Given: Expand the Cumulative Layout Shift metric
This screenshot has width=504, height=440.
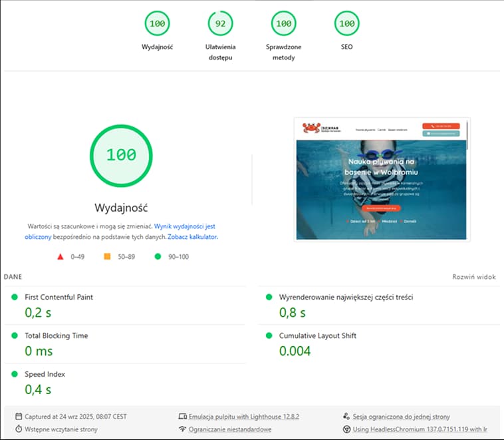Looking at the screenshot, I should coord(317,335).
